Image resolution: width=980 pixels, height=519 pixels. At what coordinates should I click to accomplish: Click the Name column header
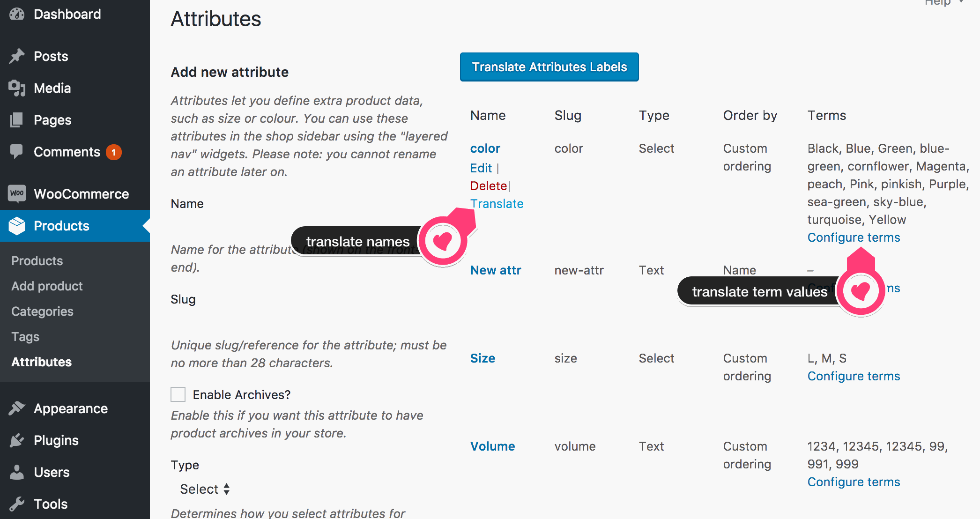[x=488, y=115]
